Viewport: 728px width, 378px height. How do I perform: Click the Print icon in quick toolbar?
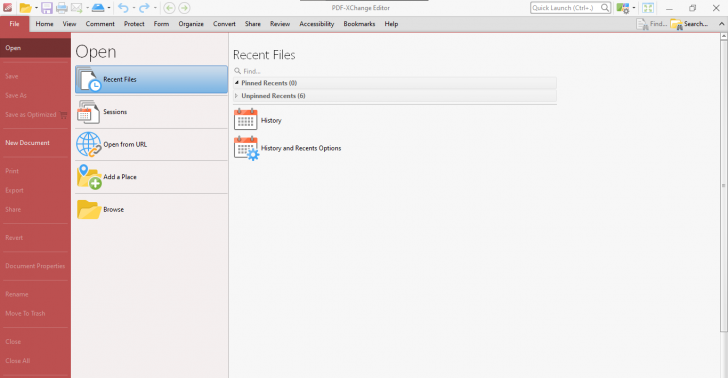(62, 8)
